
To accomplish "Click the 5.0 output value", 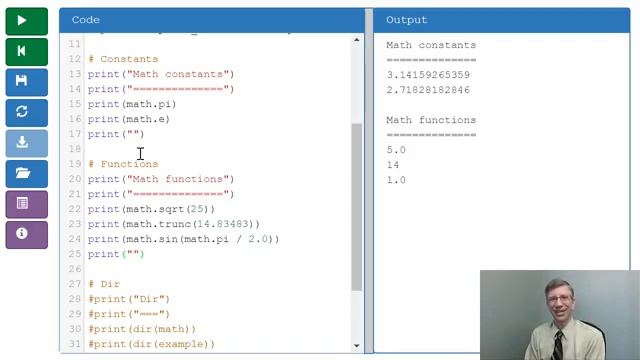I will tap(396, 150).
